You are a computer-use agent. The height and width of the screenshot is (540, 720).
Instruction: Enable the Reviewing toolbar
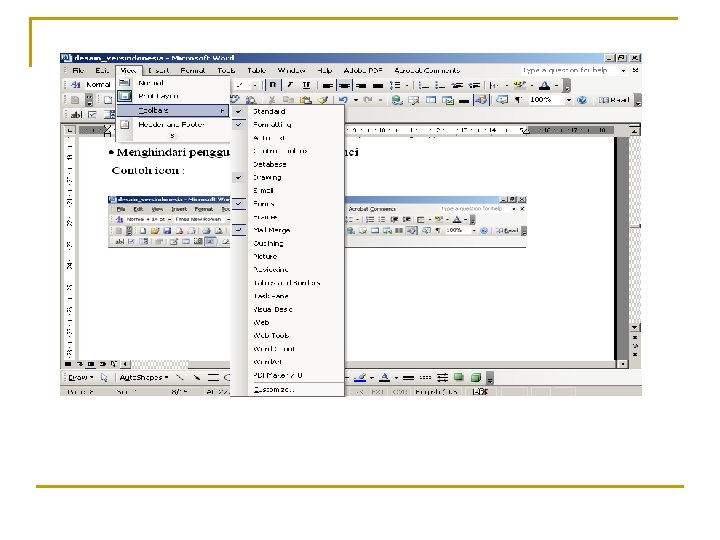pyautogui.click(x=287, y=270)
